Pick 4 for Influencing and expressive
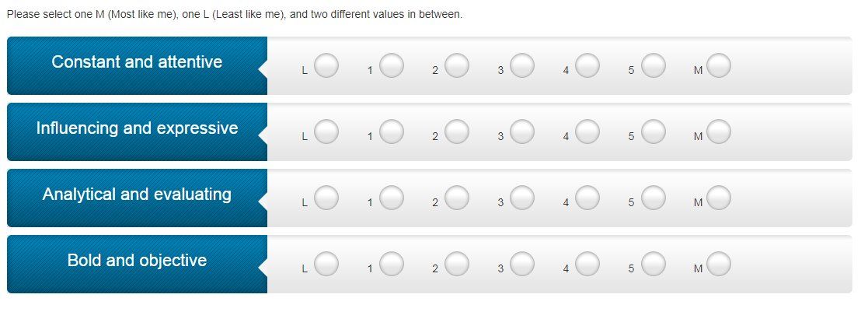The image size is (868, 312). 587,132
